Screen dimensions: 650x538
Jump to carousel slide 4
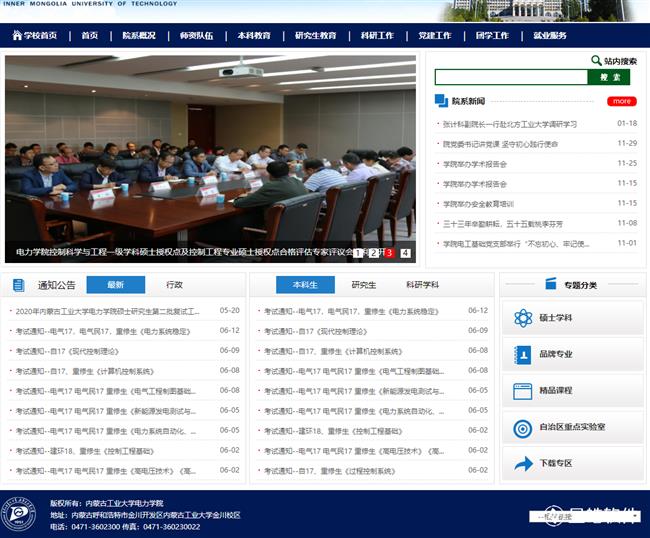pos(405,253)
